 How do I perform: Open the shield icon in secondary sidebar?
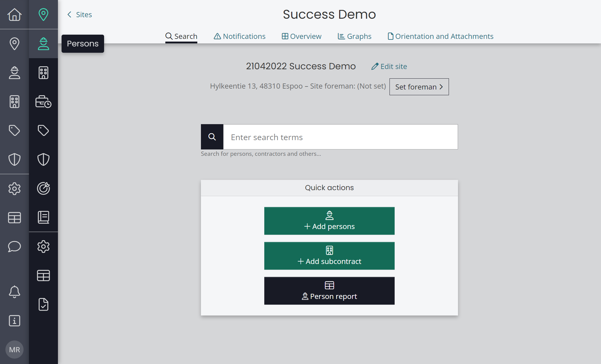tap(43, 159)
